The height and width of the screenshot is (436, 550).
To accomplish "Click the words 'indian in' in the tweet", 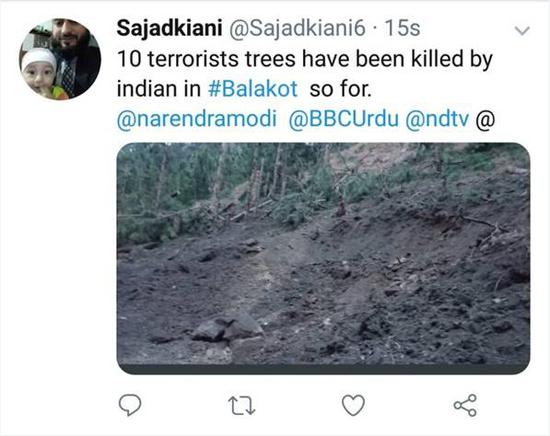I will pyautogui.click(x=159, y=89).
